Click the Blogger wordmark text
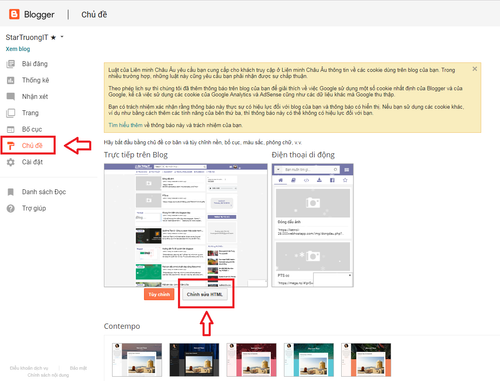This screenshot has height=381, width=500. point(39,14)
